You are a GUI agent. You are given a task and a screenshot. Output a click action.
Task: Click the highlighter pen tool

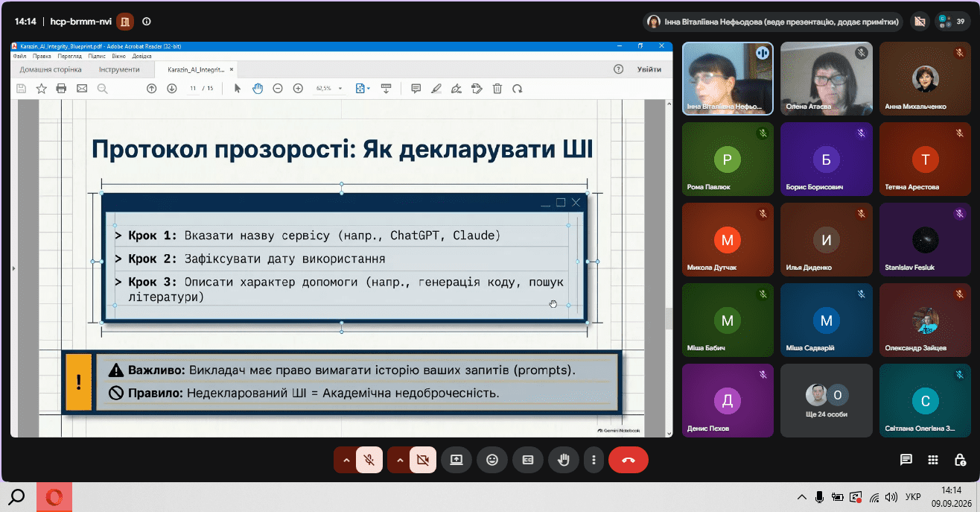[436, 88]
